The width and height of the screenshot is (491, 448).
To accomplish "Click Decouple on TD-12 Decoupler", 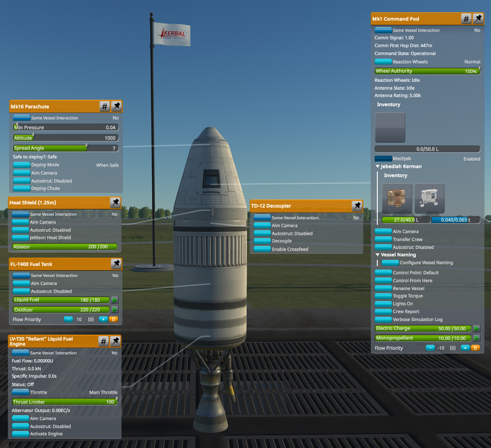I will (x=262, y=241).
